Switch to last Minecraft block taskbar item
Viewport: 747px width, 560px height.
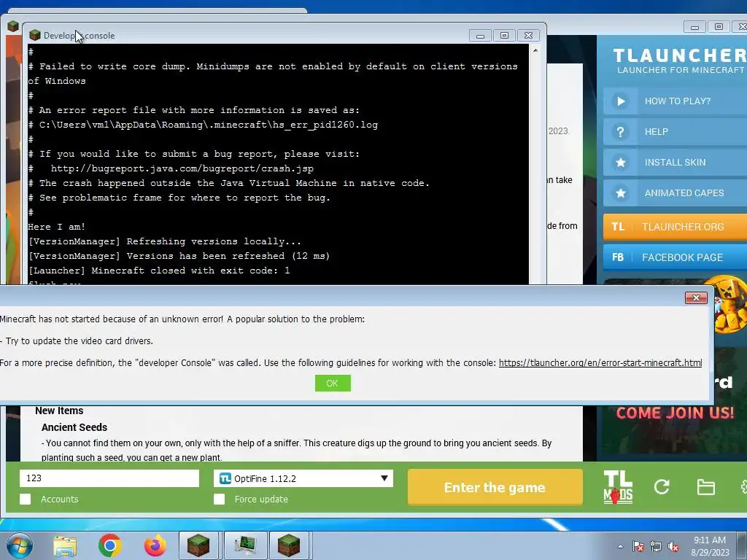[x=289, y=545]
